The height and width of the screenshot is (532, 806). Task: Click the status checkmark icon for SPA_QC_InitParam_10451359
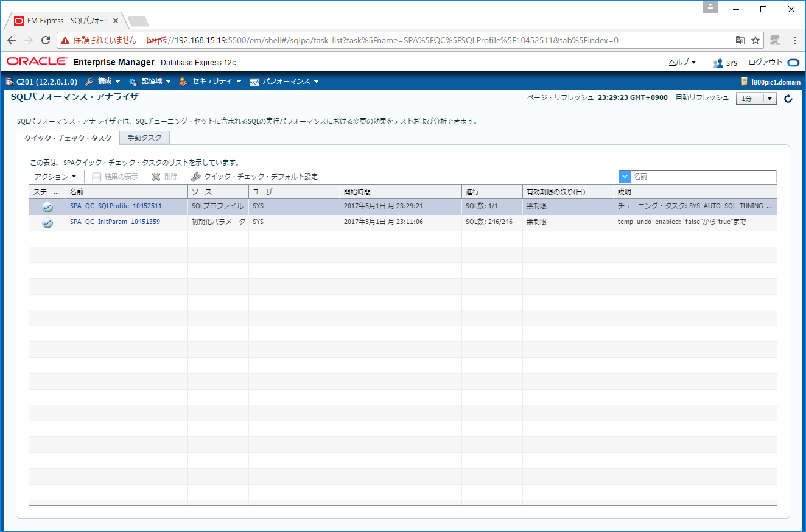point(47,223)
